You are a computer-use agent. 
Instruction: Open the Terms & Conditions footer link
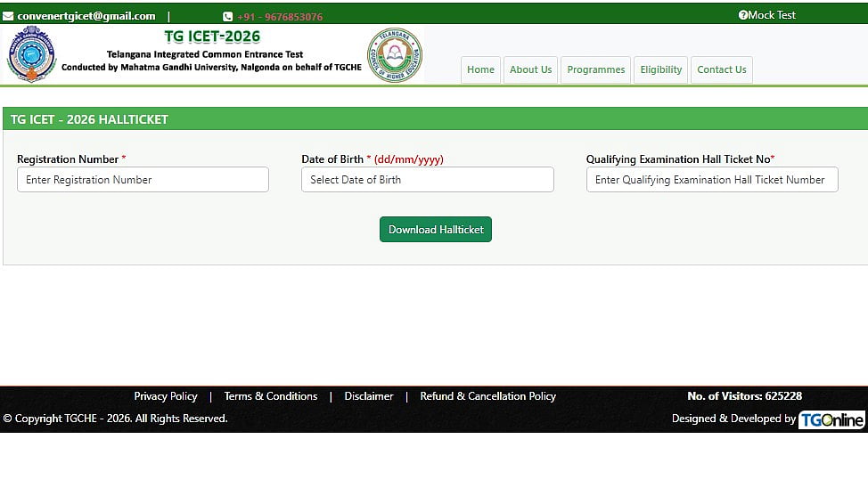(x=271, y=396)
